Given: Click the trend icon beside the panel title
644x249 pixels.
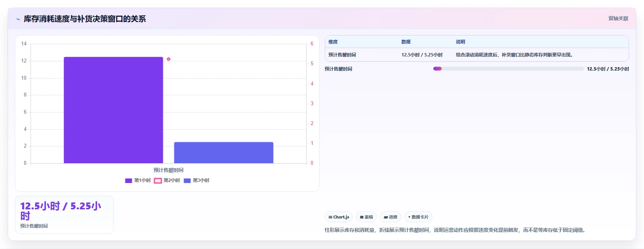Looking at the screenshot, I should tap(18, 19).
